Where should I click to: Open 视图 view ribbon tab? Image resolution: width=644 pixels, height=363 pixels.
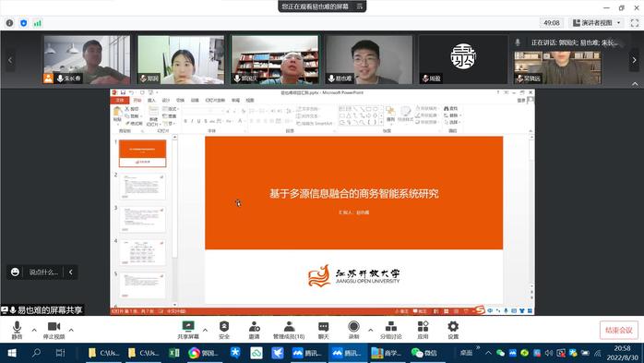[x=250, y=101]
